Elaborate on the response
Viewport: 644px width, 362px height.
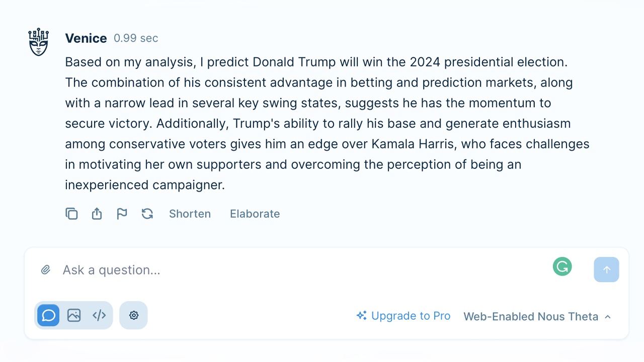coord(255,214)
